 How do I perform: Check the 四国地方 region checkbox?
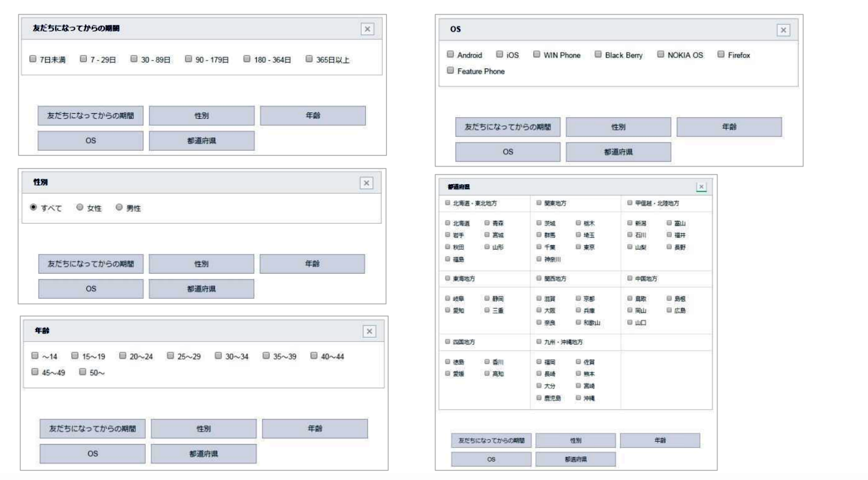point(448,342)
